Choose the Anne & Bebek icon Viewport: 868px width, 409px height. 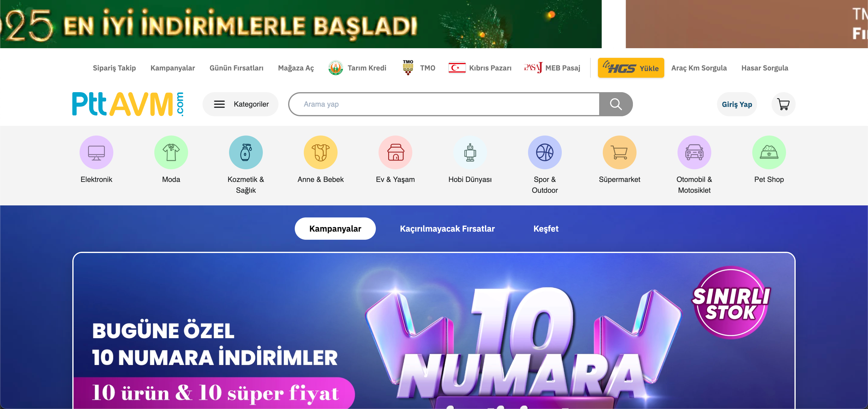click(x=320, y=152)
